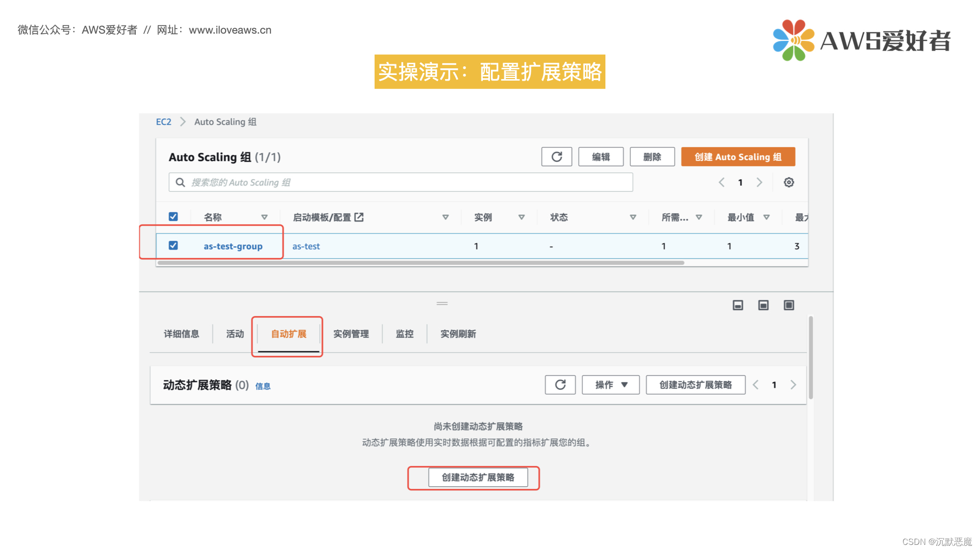This screenshot has width=980, height=551.
Task: Open the as-test launch template link
Action: 306,246
